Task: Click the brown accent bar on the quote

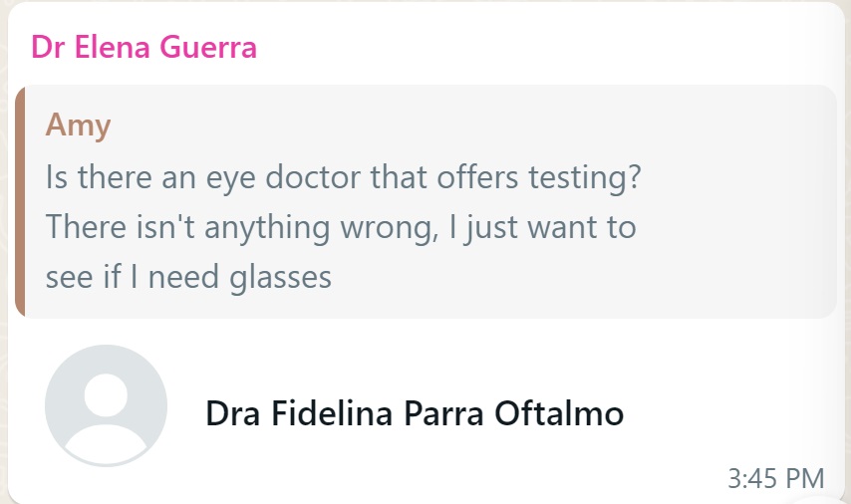Action: pyautogui.click(x=19, y=201)
